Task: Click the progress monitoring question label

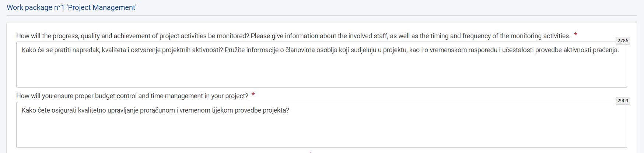Action: pyautogui.click(x=293, y=36)
